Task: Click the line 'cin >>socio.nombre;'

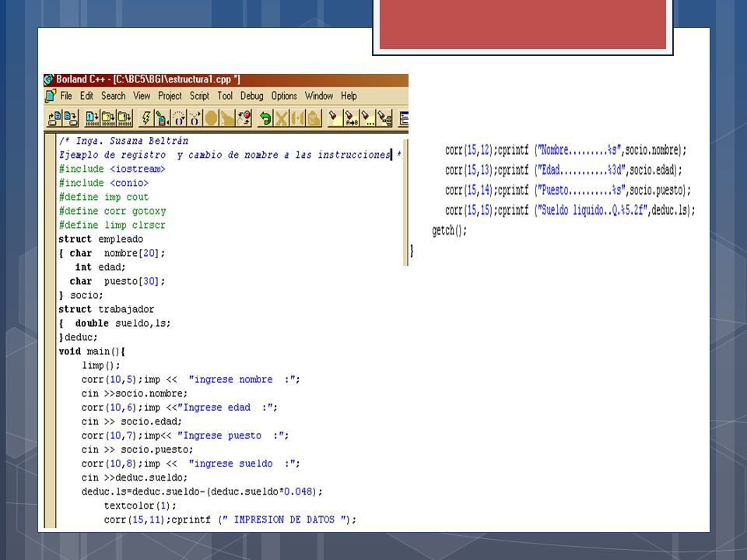Action: point(135,394)
